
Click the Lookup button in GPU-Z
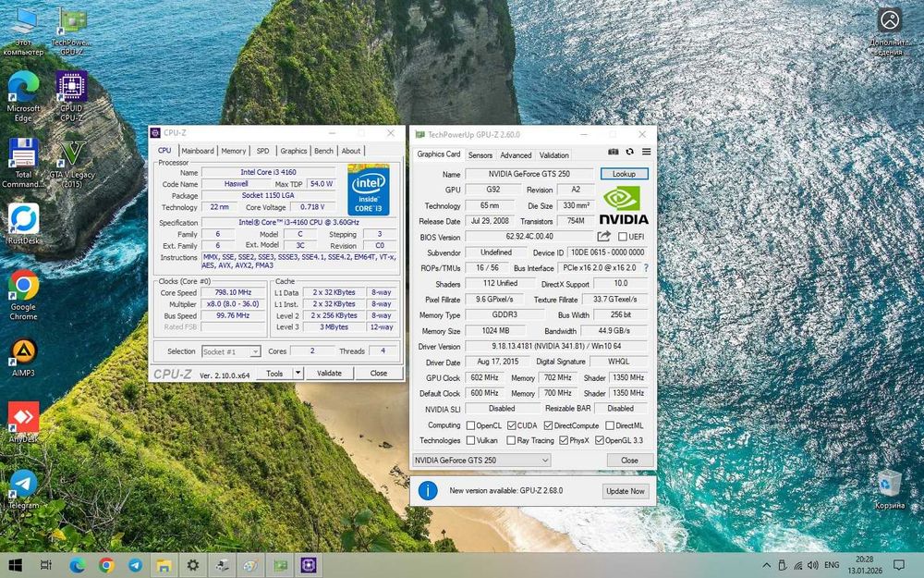624,174
